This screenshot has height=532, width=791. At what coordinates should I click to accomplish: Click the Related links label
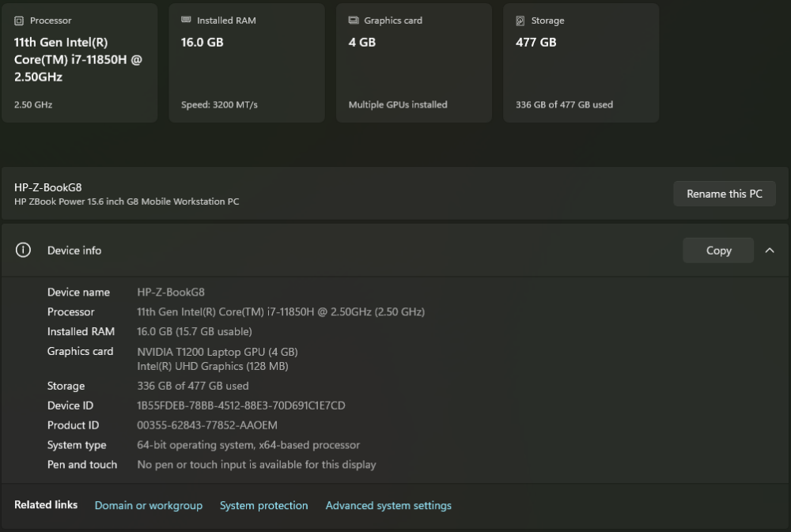click(46, 505)
